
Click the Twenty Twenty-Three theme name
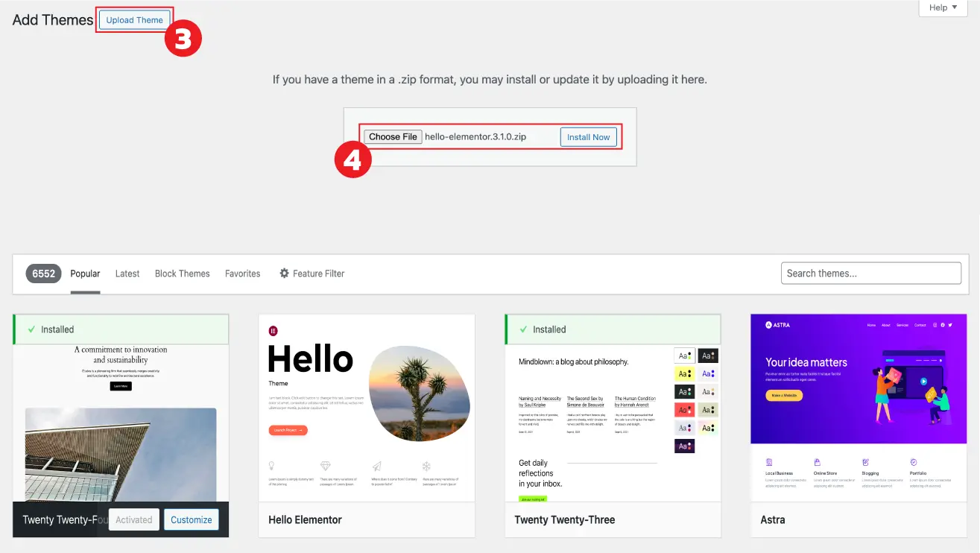[x=565, y=520]
